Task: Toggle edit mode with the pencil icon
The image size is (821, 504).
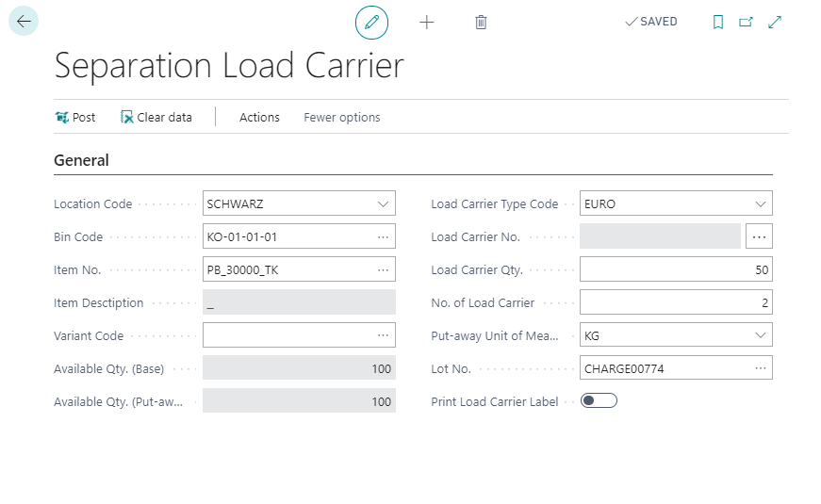Action: click(371, 23)
